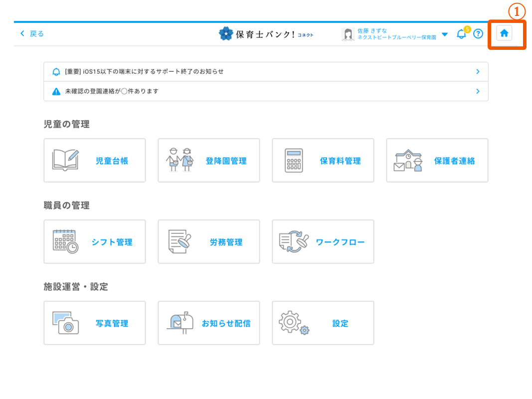Open 保護者連絡 parent contact
The image size is (532, 399).
pyautogui.click(x=407, y=160)
